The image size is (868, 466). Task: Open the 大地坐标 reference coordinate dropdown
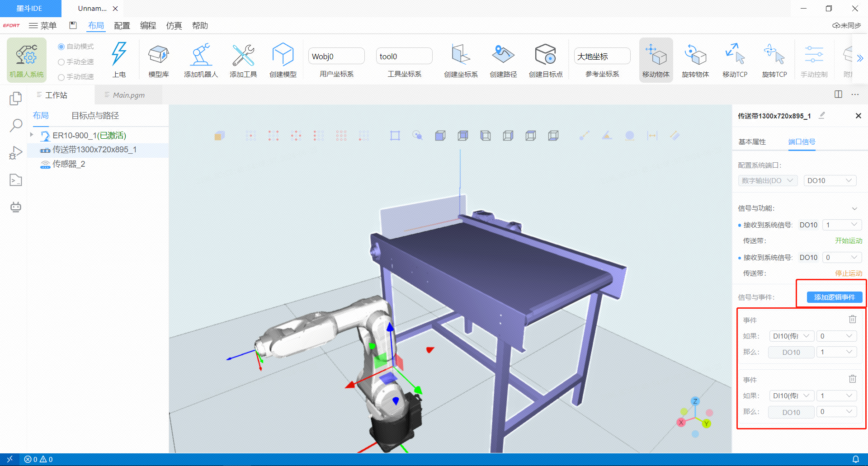click(x=602, y=56)
